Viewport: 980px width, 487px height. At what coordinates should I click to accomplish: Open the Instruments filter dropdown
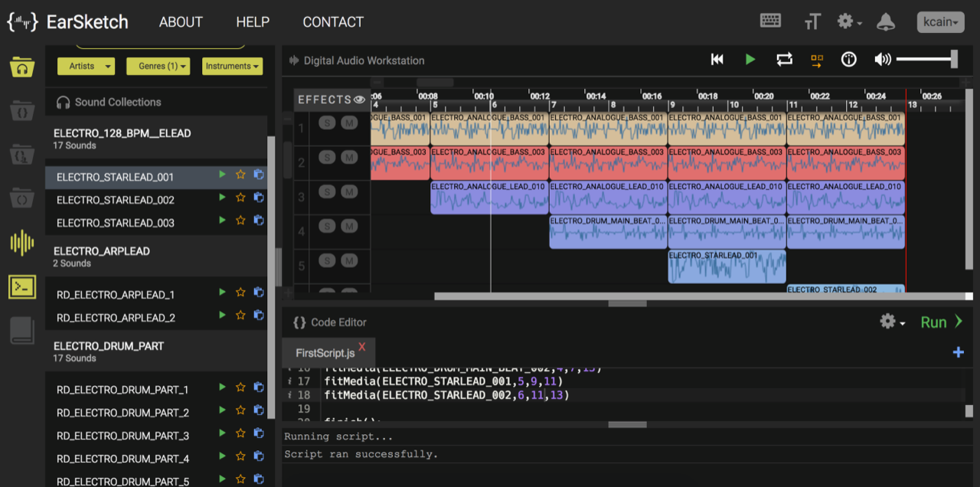pos(233,67)
